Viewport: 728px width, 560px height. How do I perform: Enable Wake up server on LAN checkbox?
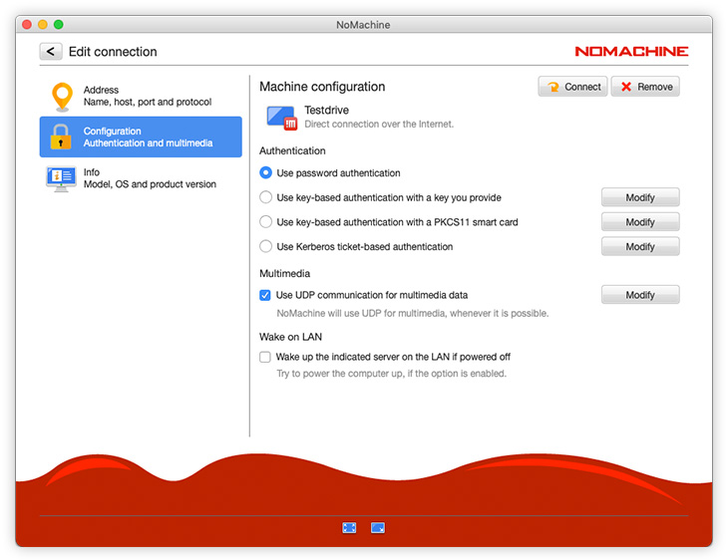265,357
